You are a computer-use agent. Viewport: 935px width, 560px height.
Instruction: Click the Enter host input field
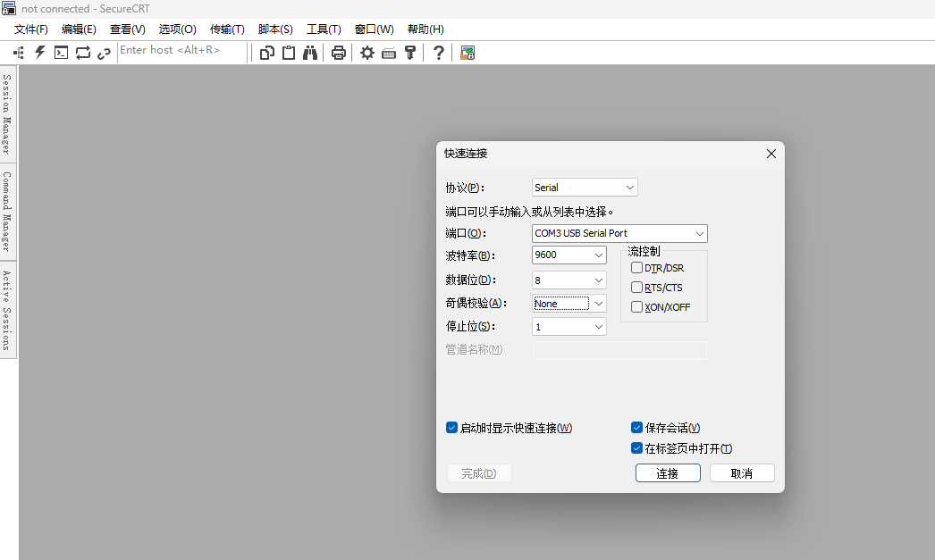(x=179, y=50)
